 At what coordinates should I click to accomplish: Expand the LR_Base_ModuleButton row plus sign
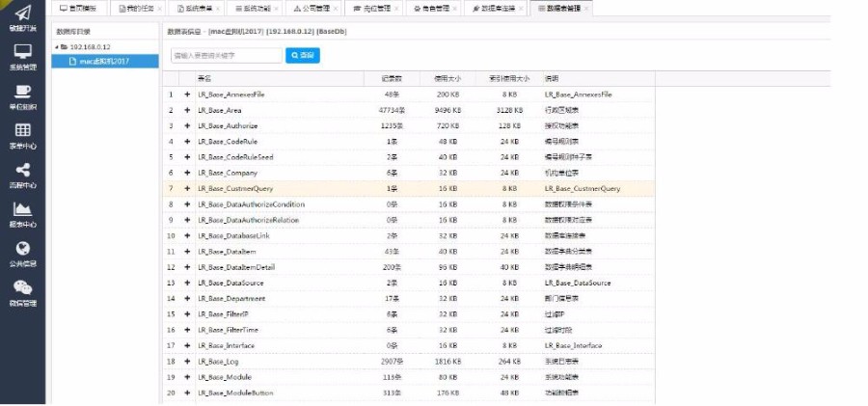[187, 392]
